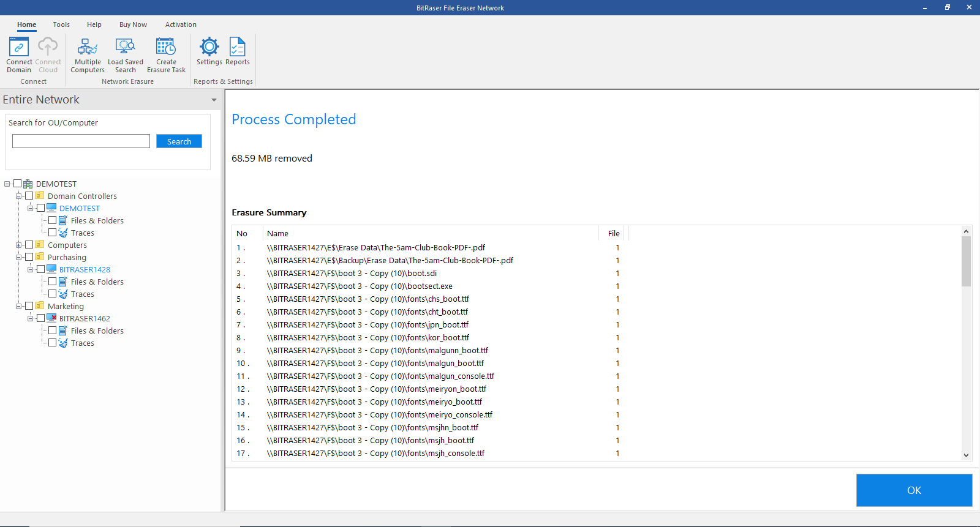Tick Traces checkbox under DEMOTEST
980x527 pixels.
coord(52,233)
